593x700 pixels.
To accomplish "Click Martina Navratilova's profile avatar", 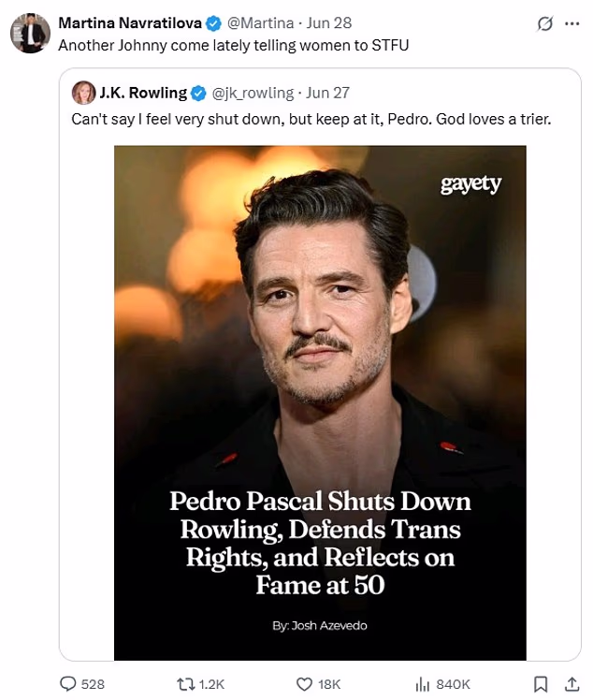I will (30, 34).
